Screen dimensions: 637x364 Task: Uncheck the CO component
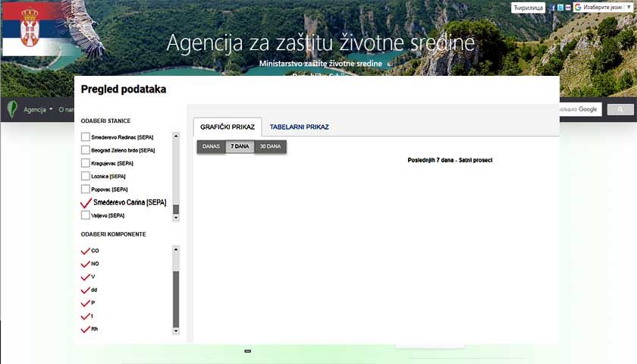tap(85, 251)
